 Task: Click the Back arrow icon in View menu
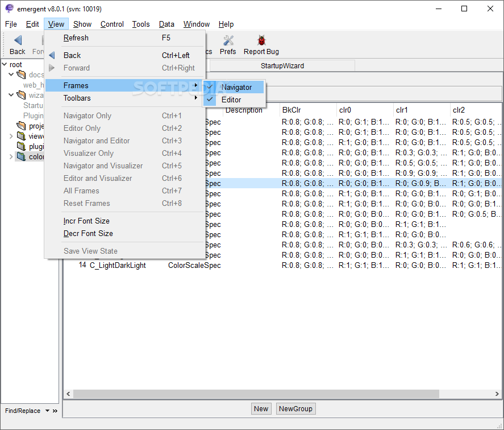coord(52,55)
